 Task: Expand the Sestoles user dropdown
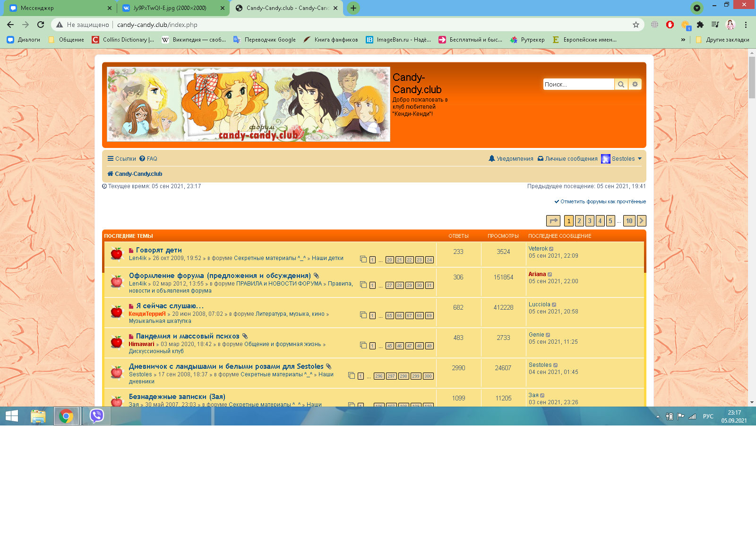640,159
